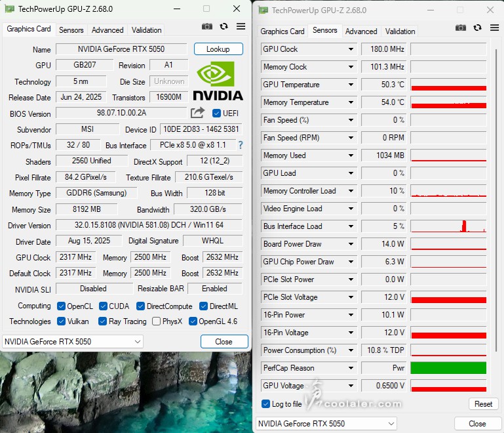Enable the PhysX checkbox
504x433 pixels.
tap(156, 321)
